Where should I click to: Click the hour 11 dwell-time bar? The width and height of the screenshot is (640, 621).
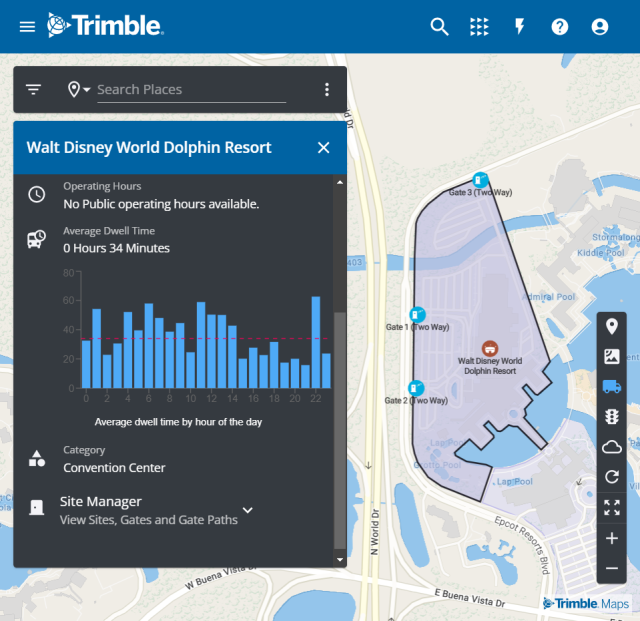coord(201,345)
